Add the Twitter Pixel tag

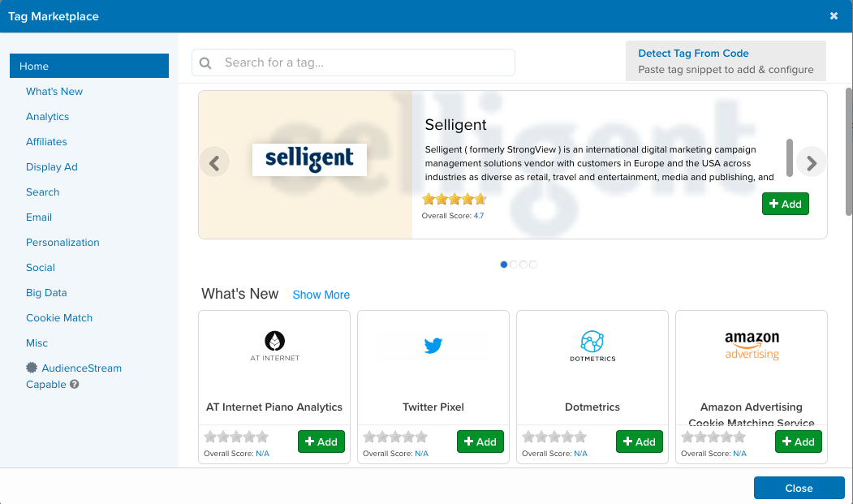point(480,442)
